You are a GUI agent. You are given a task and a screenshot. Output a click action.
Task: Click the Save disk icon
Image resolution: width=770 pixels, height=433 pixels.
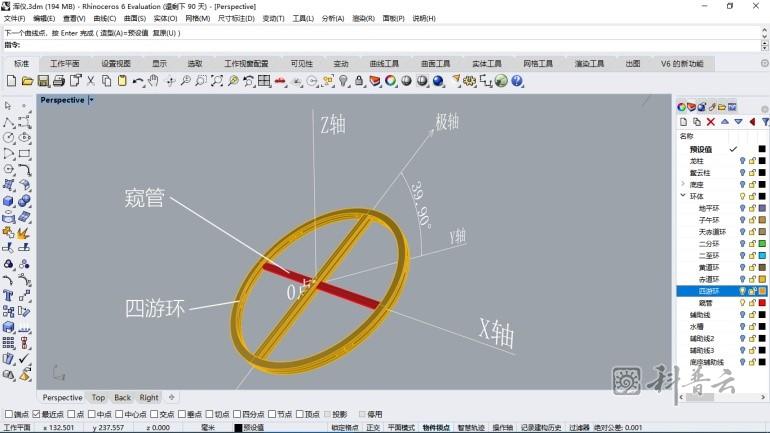(43, 81)
